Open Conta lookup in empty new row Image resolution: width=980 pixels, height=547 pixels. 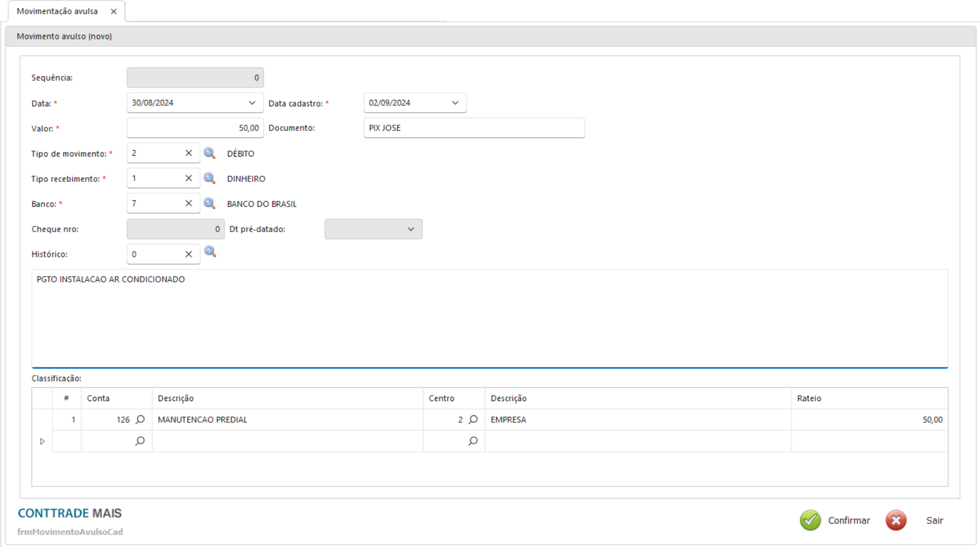coord(140,441)
